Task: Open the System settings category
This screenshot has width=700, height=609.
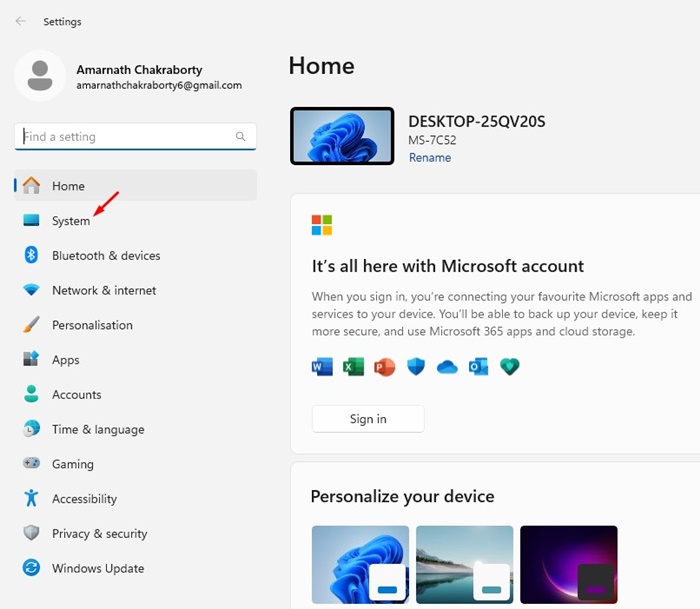Action: tap(136, 220)
